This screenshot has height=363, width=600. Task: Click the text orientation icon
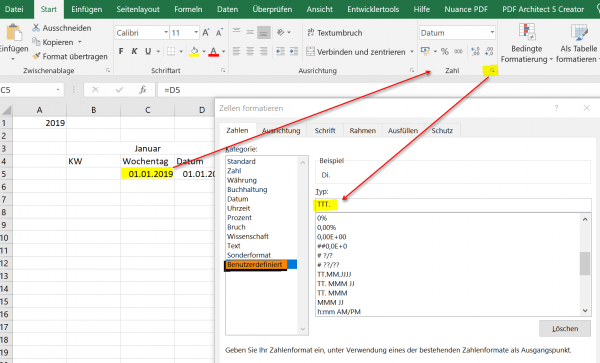[281, 33]
